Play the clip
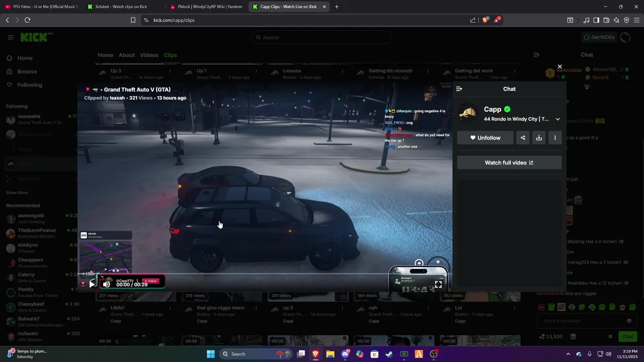 [92, 284]
